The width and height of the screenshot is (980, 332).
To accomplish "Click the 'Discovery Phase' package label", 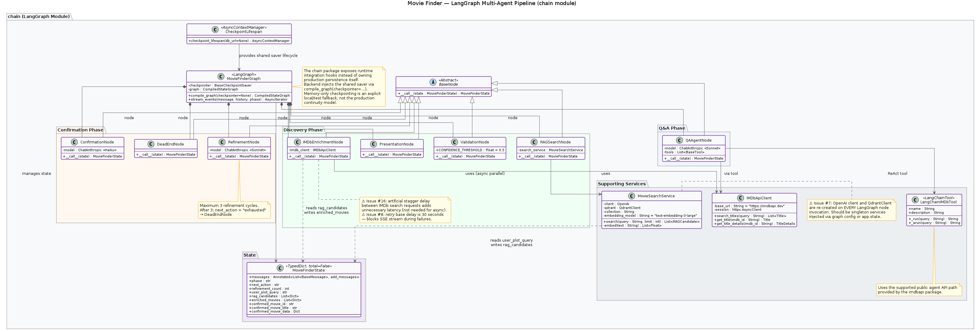I will click(x=303, y=130).
